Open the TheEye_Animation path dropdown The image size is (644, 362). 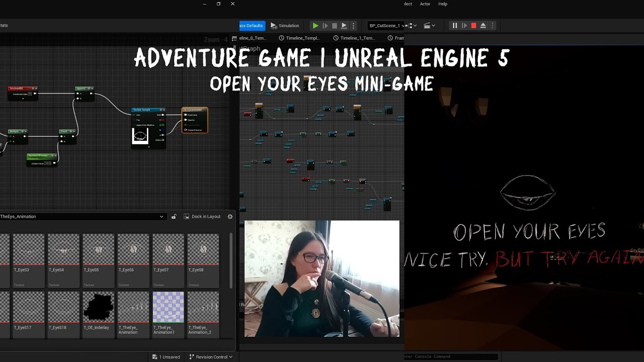tap(83, 217)
